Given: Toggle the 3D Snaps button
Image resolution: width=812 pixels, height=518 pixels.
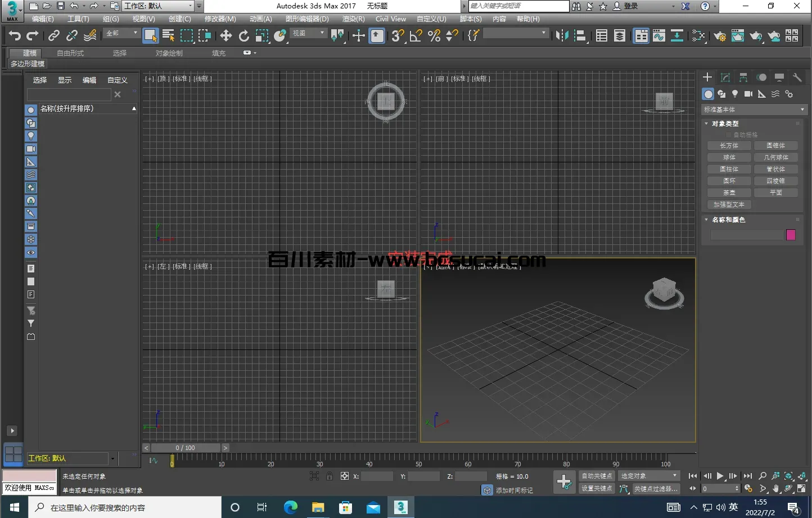Looking at the screenshot, I should [x=398, y=36].
